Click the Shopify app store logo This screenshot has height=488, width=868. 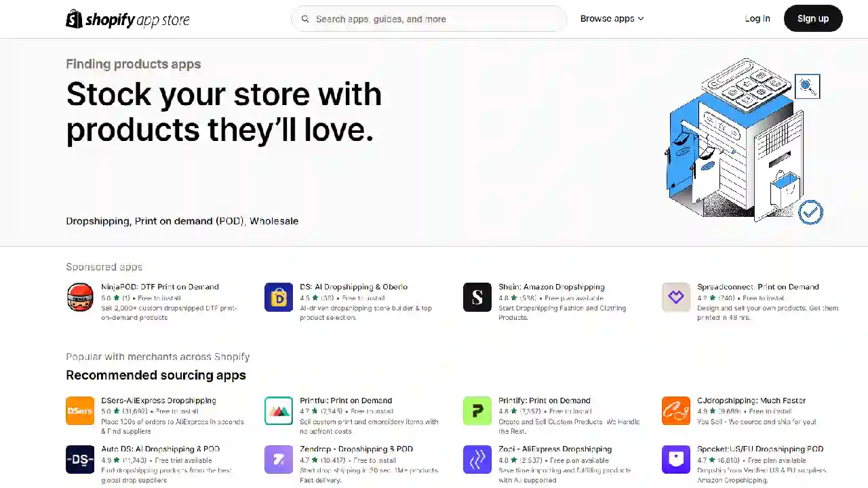[x=127, y=19]
